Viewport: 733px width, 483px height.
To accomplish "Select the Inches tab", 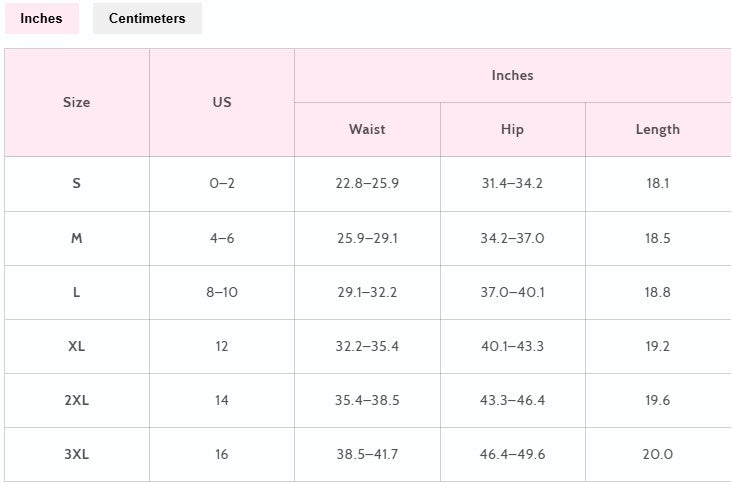I will pos(42,18).
